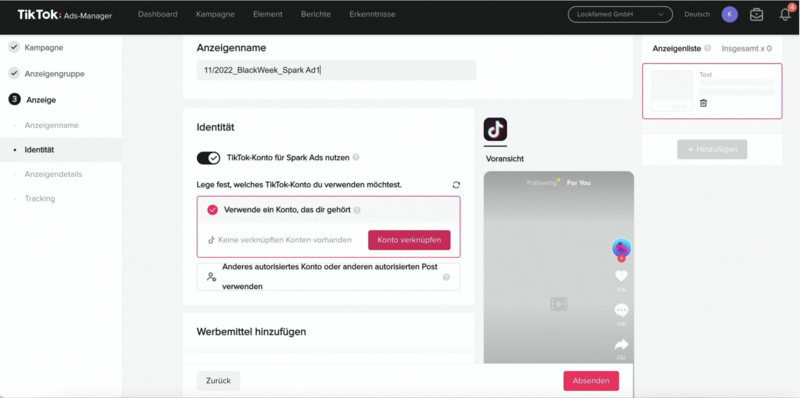800x398 pixels.
Task: Click the profile avatar in preview
Action: pyautogui.click(x=621, y=248)
